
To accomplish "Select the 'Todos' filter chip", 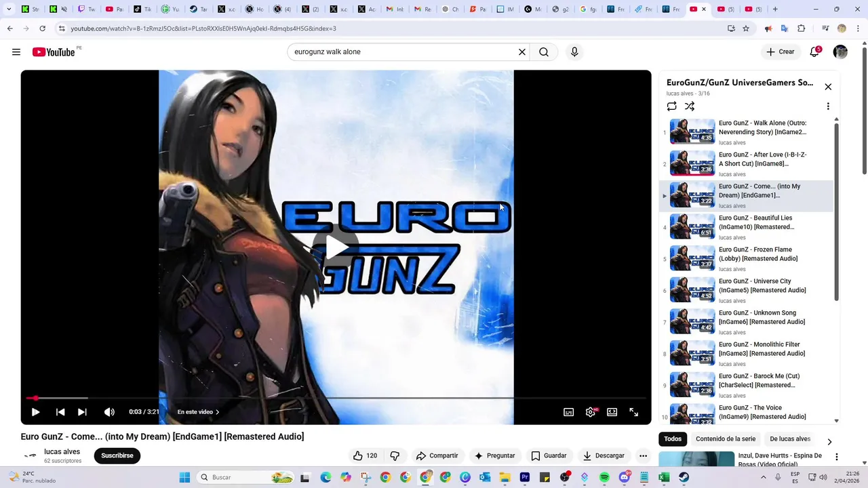I will pos(673,439).
